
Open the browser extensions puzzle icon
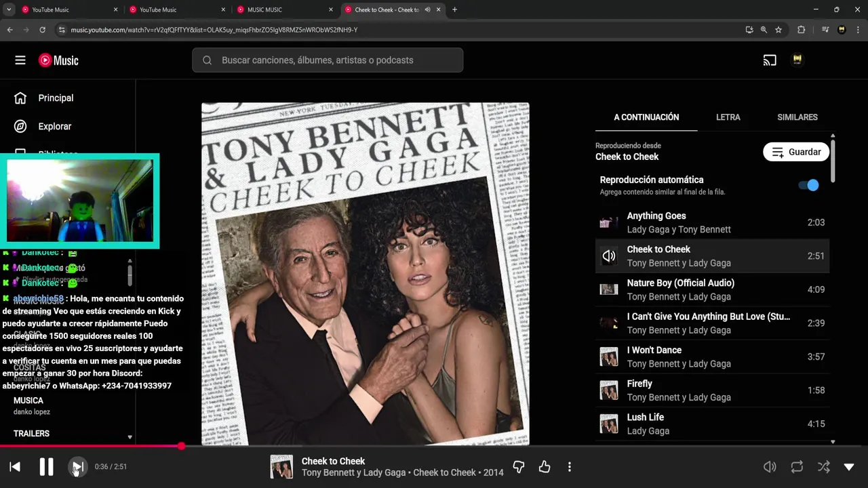pyautogui.click(x=802, y=30)
